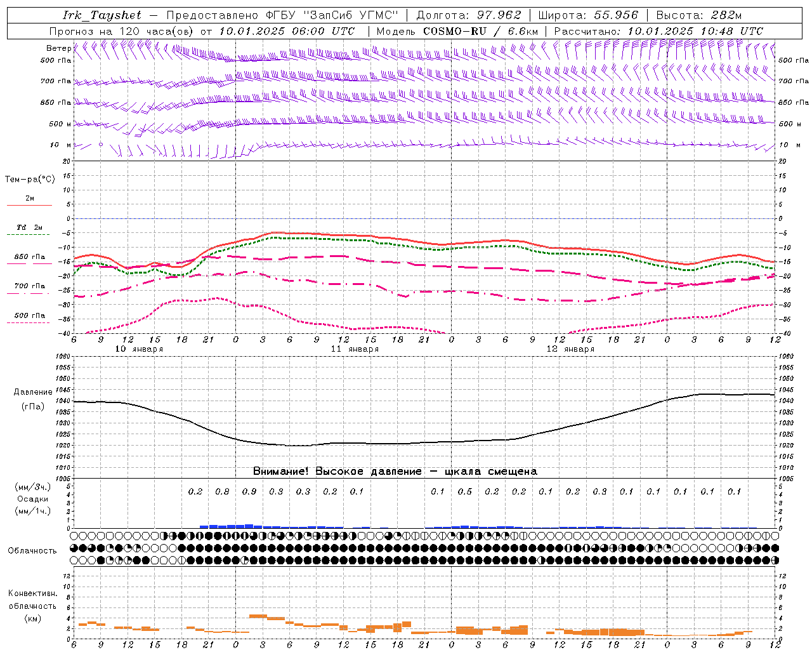Image resolution: width=812 pixels, height=650 pixels.
Task: Click the 'ЗапСиб УГМС' provider text
Action: [x=352, y=15]
